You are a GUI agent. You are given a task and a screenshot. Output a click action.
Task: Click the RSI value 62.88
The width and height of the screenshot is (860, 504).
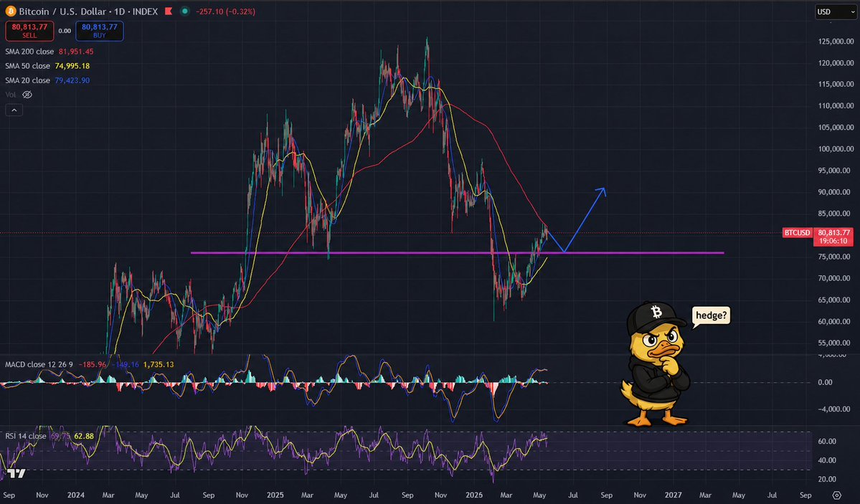[84, 436]
